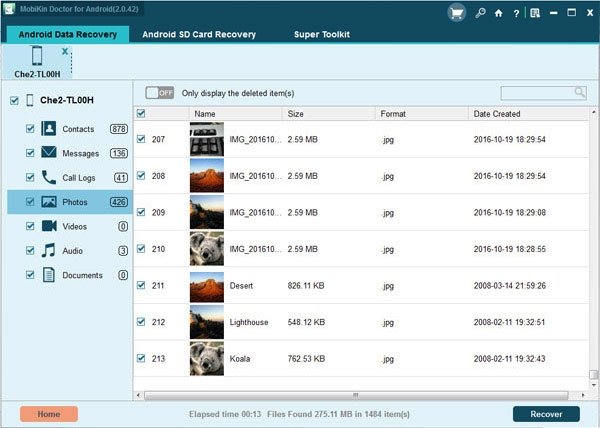Select the Call Logs phone icon
Image resolution: width=600 pixels, height=428 pixels.
48,178
